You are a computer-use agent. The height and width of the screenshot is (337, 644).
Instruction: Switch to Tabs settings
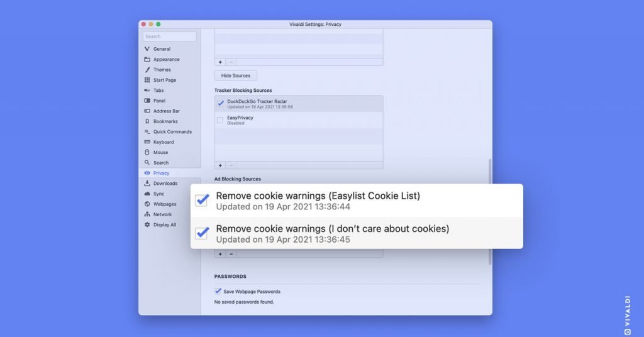click(x=158, y=91)
